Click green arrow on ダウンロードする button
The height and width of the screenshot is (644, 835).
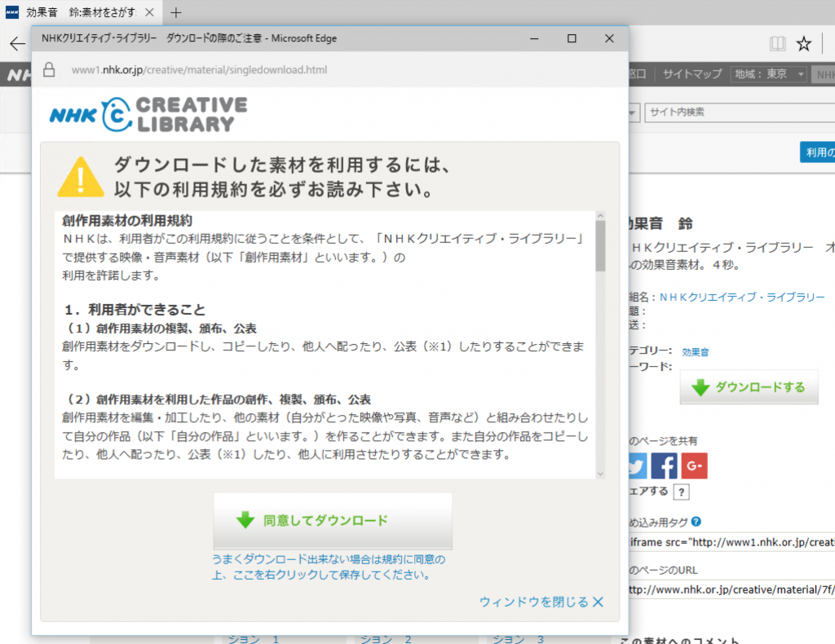(x=700, y=387)
